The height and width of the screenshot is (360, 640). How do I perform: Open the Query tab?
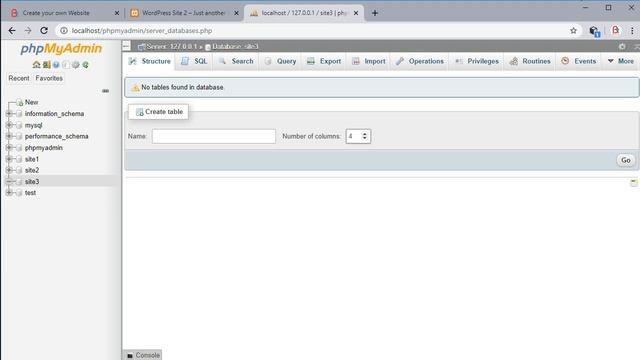pos(280,61)
